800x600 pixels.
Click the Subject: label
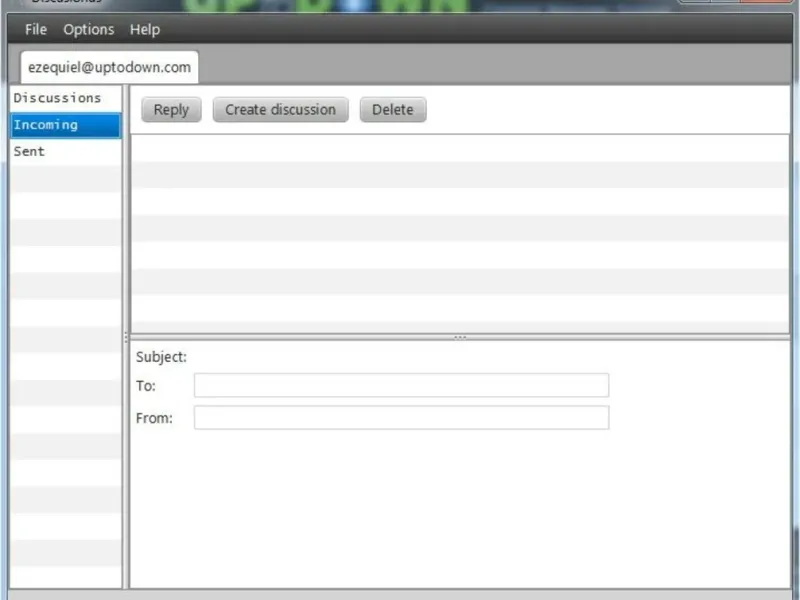(x=161, y=357)
